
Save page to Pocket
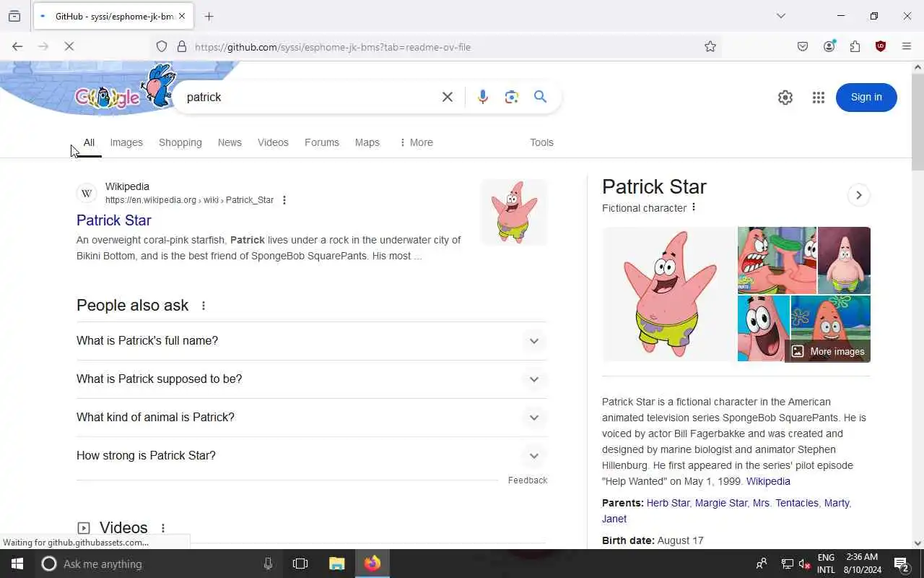pyautogui.click(x=803, y=47)
